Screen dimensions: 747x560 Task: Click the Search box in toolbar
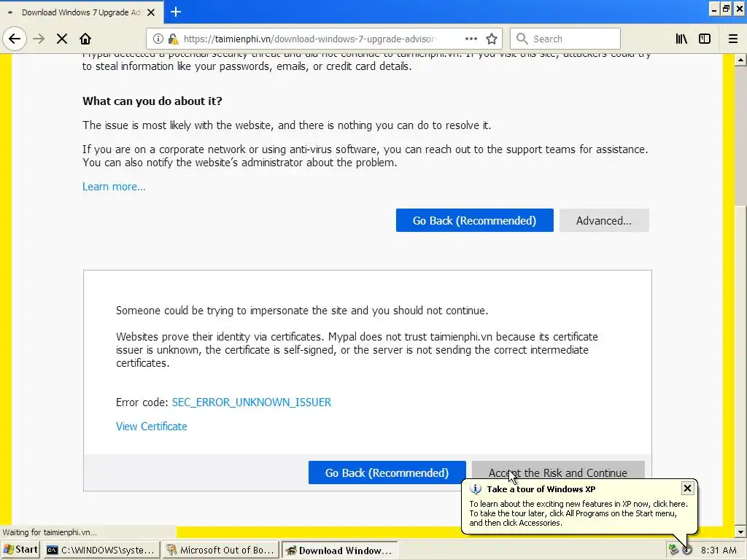[565, 39]
